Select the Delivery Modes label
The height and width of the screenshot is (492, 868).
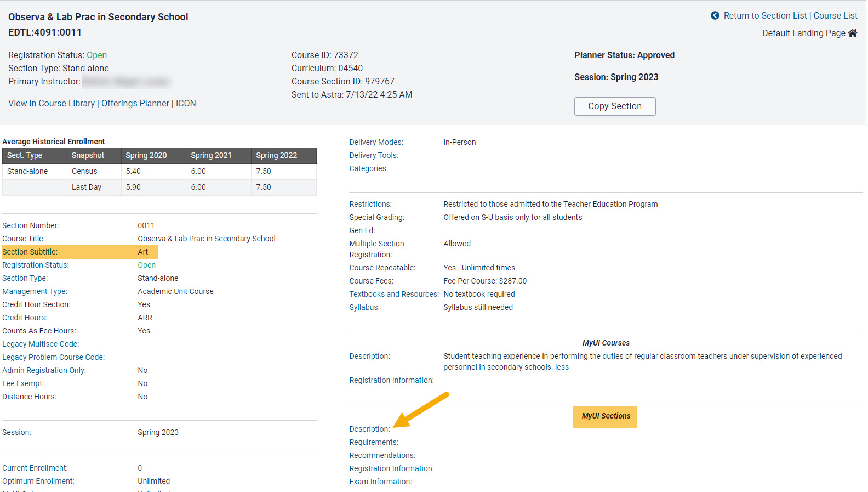click(x=376, y=142)
